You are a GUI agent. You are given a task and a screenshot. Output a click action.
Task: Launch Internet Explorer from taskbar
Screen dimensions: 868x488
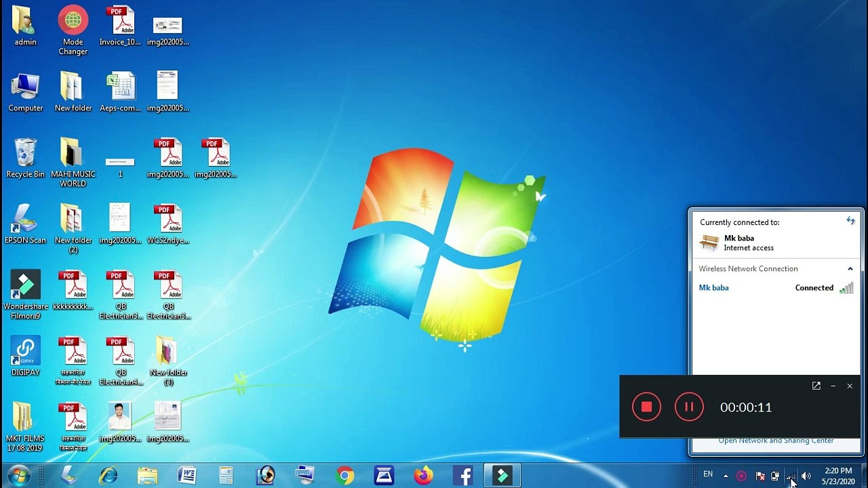click(108, 476)
